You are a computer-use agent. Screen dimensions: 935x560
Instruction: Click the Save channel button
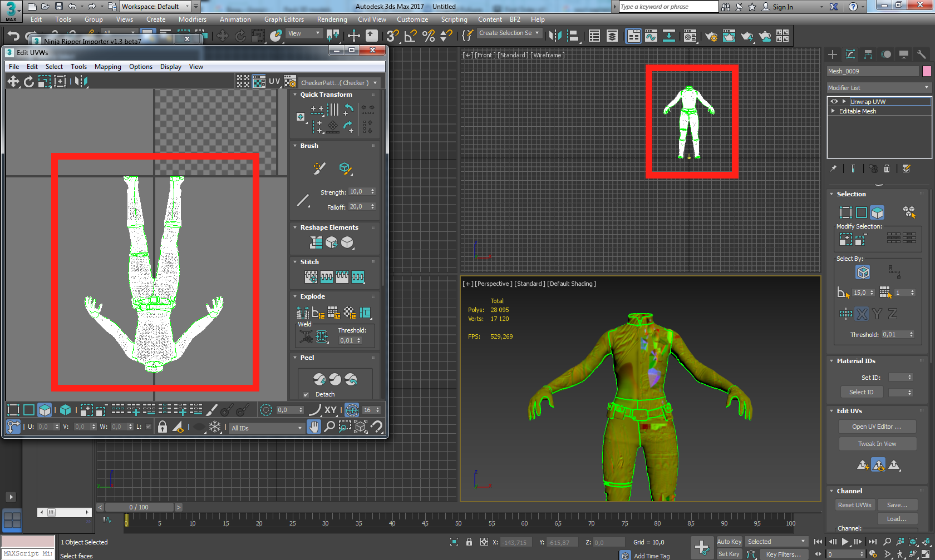[897, 505]
